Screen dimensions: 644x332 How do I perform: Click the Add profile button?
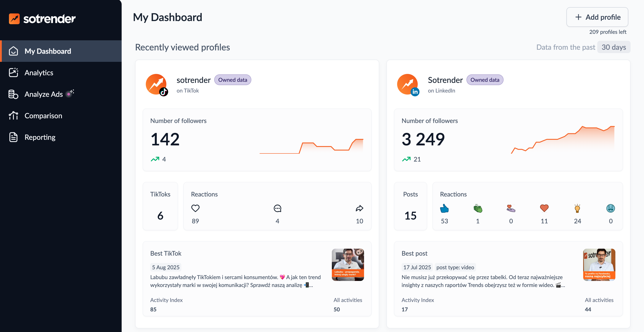[x=597, y=17]
